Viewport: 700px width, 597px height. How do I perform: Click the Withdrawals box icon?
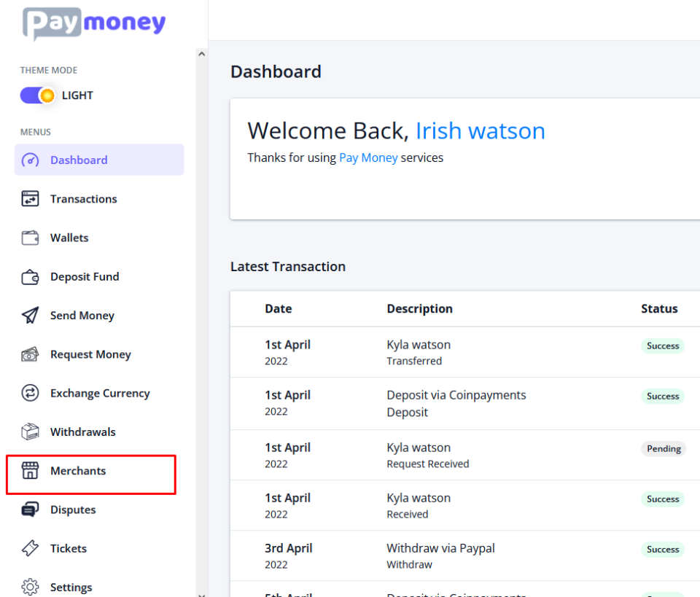[30, 432]
